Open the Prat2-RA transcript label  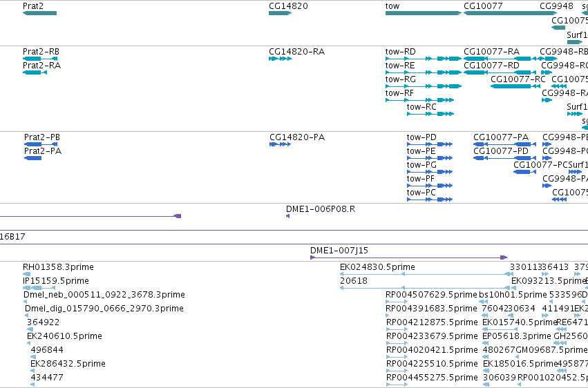41,66
